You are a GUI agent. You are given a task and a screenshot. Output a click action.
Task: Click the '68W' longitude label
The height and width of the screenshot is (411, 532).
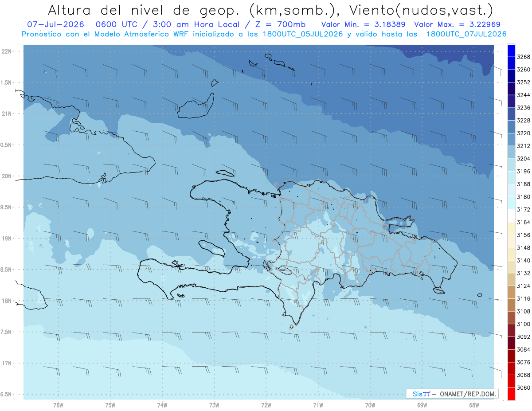(474, 405)
